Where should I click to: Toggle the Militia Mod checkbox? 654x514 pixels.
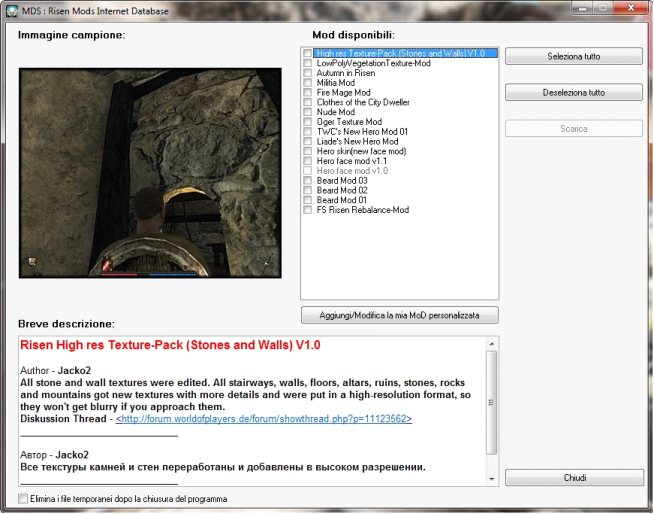[x=307, y=83]
